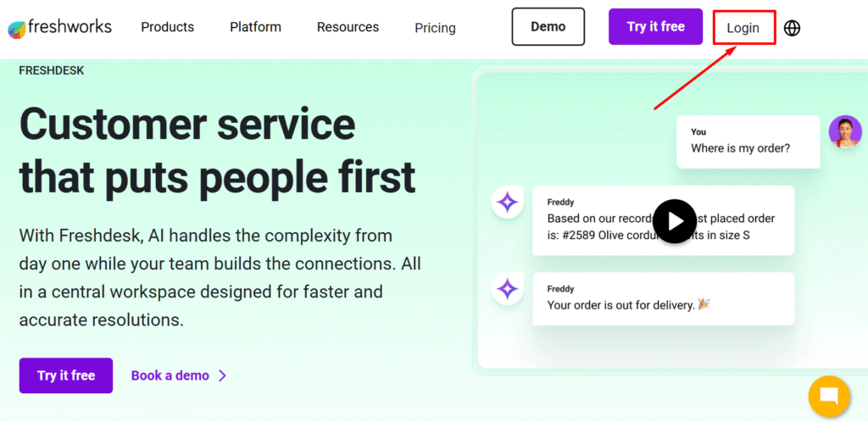Screen dimensions: 868x422
Task: Click the Freshworks logo
Action: coord(60,27)
